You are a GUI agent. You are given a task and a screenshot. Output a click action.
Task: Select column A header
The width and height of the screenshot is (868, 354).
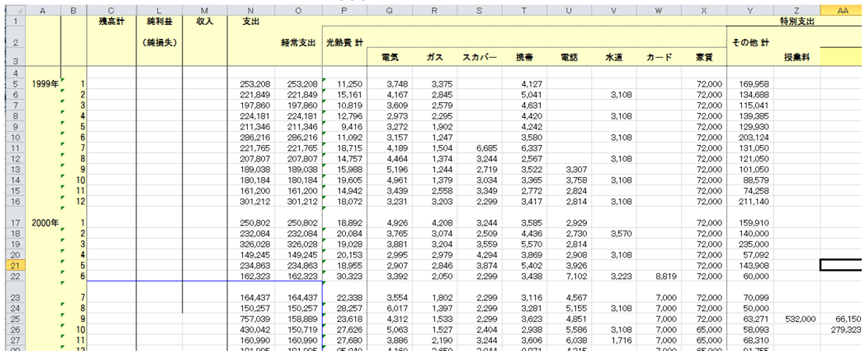pyautogui.click(x=43, y=10)
